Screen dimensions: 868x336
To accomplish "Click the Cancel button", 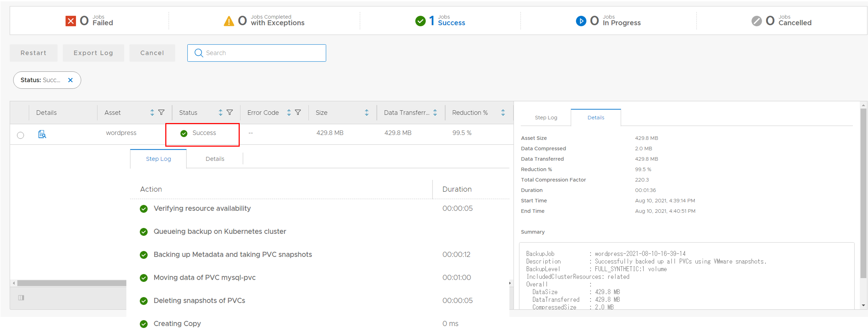I will [x=152, y=53].
